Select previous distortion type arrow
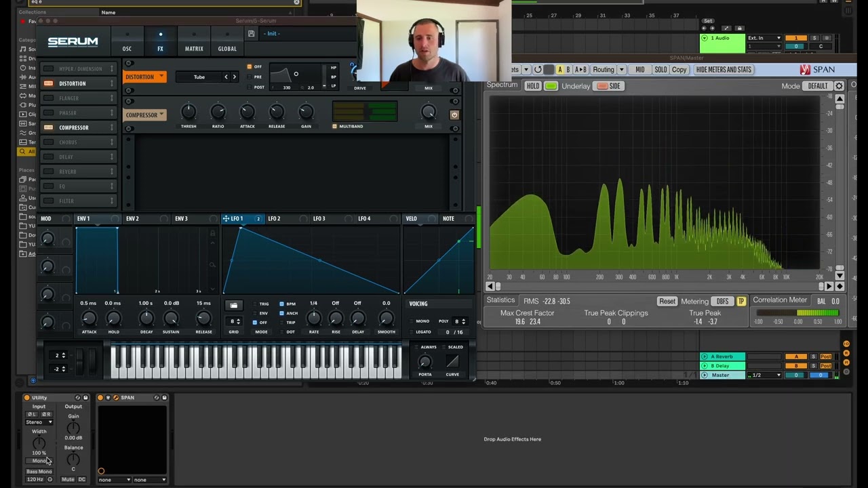 tap(226, 77)
